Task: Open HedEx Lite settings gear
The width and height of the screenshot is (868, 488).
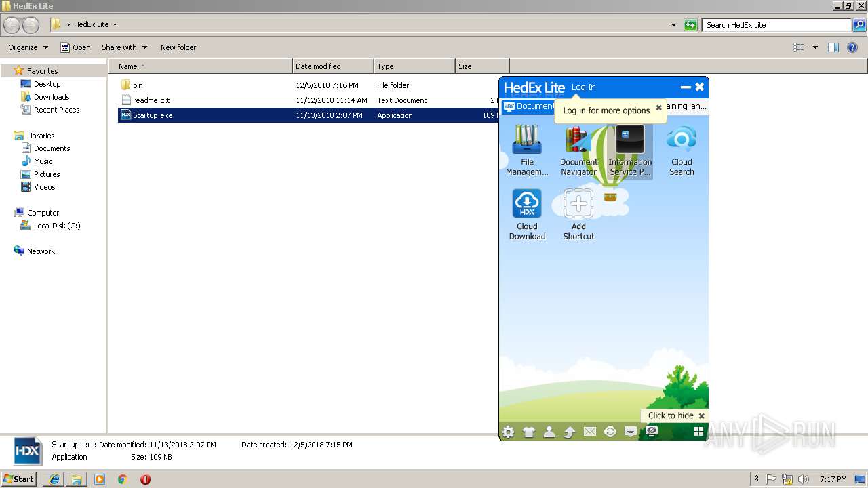Action: pyautogui.click(x=508, y=432)
